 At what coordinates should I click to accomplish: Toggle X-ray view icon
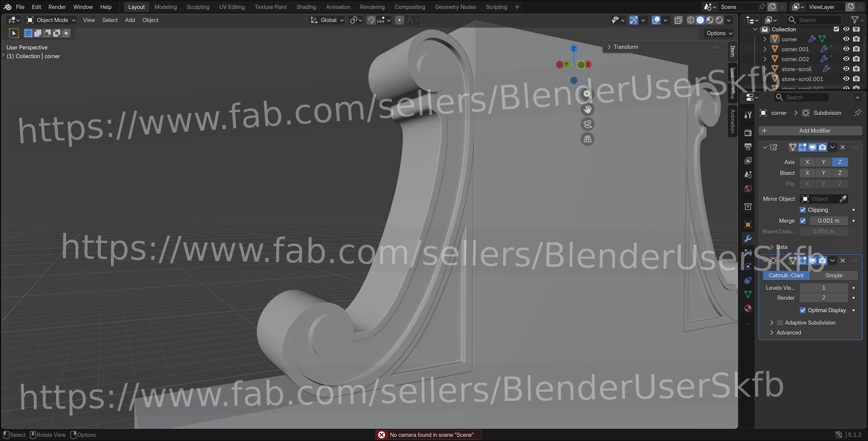(x=678, y=20)
